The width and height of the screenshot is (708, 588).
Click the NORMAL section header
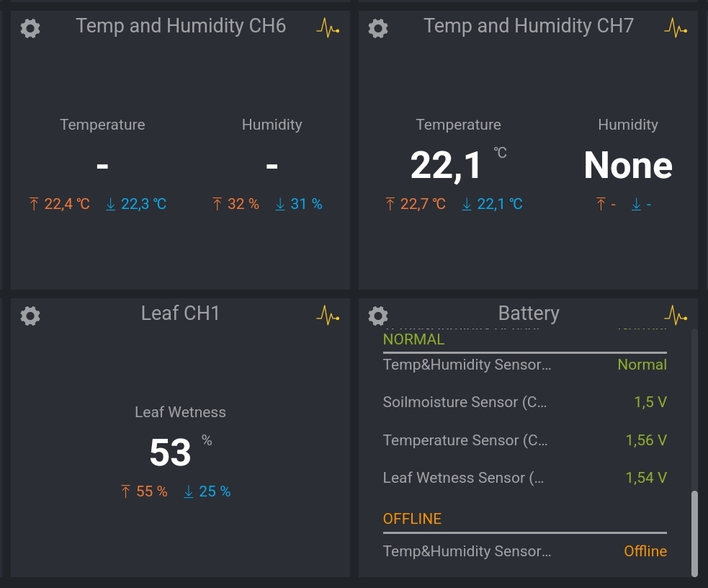(x=414, y=339)
